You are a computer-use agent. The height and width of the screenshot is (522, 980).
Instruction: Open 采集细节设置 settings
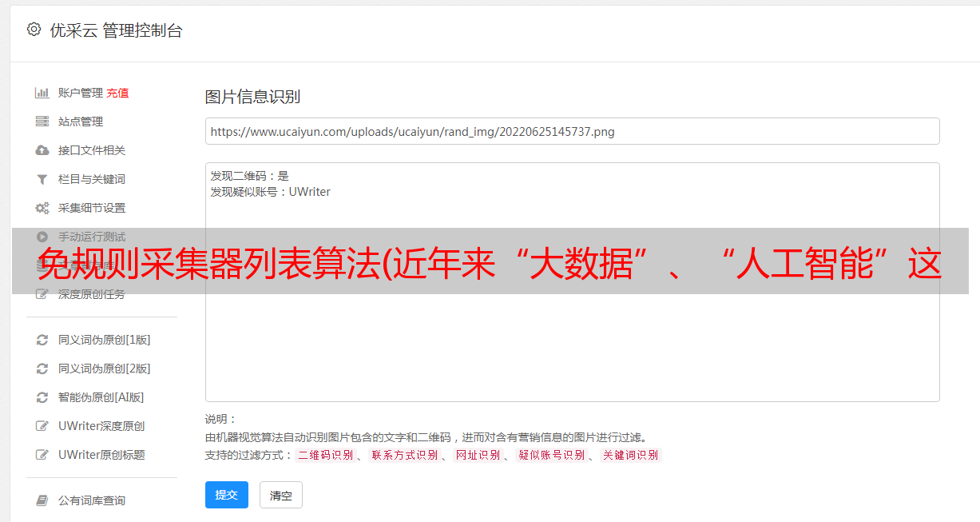pos(92,208)
